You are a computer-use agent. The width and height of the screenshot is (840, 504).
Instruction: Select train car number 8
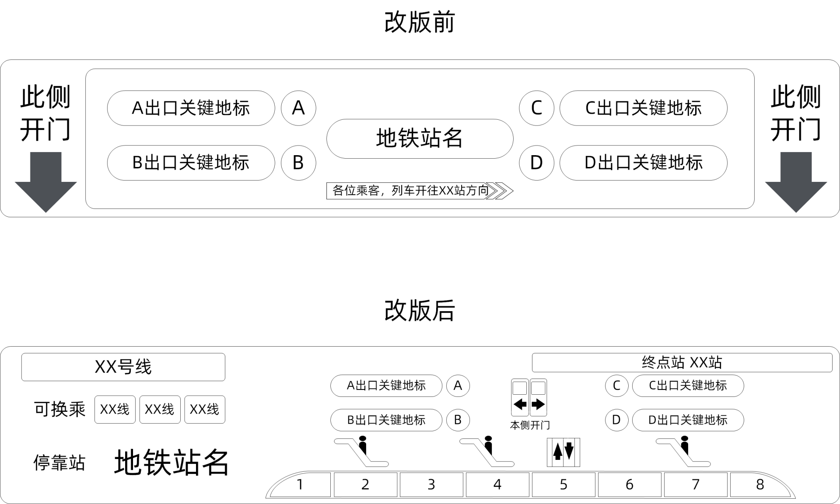pyautogui.click(x=759, y=484)
